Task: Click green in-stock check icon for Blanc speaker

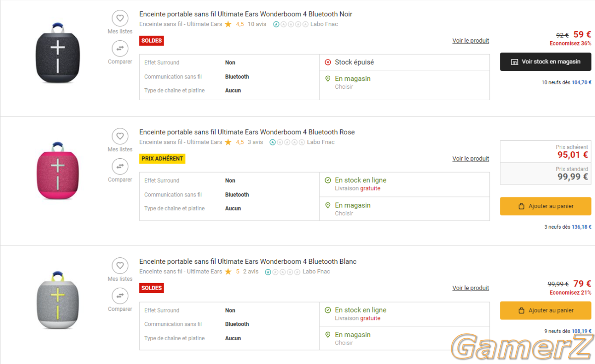Action: pos(328,310)
